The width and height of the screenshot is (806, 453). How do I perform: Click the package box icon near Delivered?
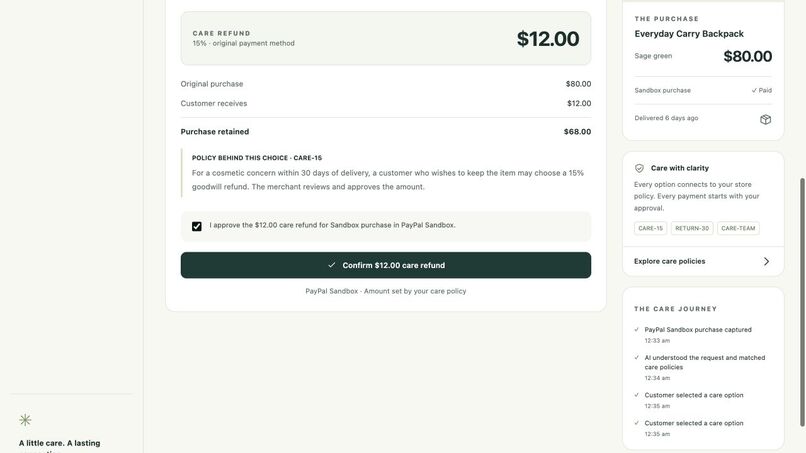(x=765, y=119)
